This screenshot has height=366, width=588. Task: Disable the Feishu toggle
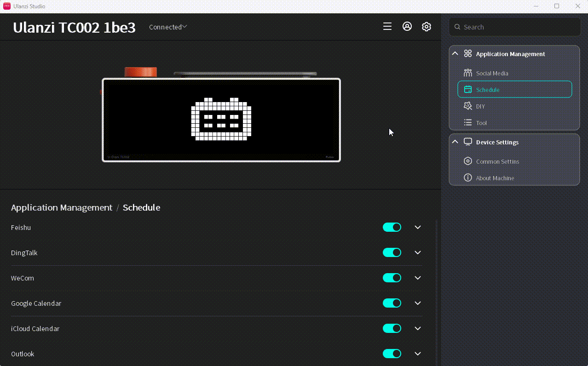(392, 227)
